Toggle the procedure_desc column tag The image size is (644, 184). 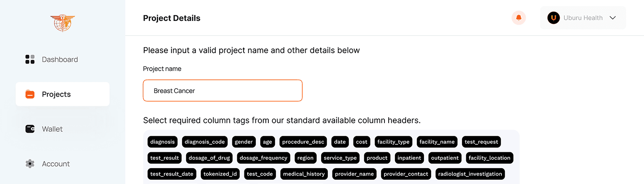(303, 142)
